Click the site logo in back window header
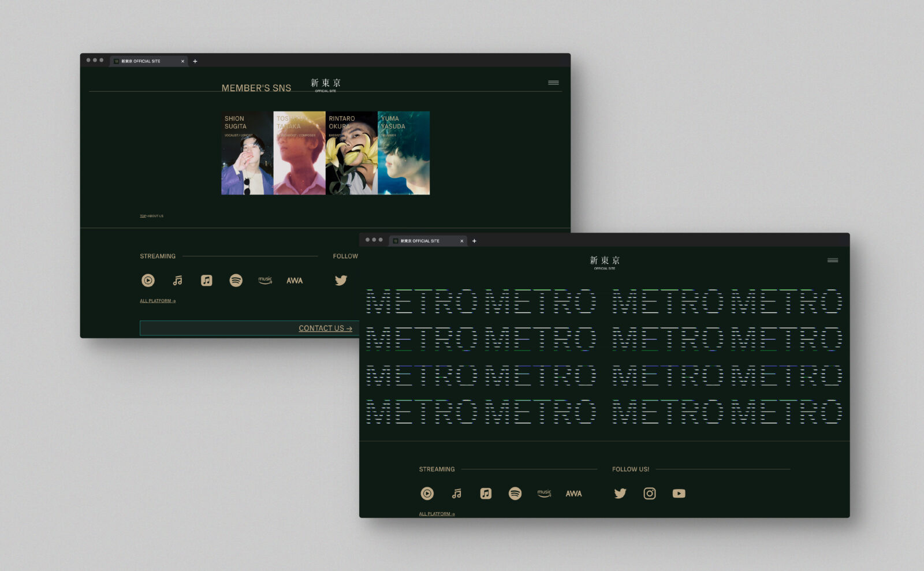Viewport: 924px width, 571px height. [326, 85]
